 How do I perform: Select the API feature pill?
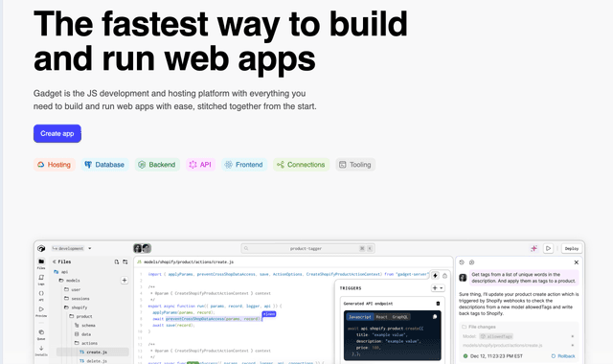(x=200, y=165)
